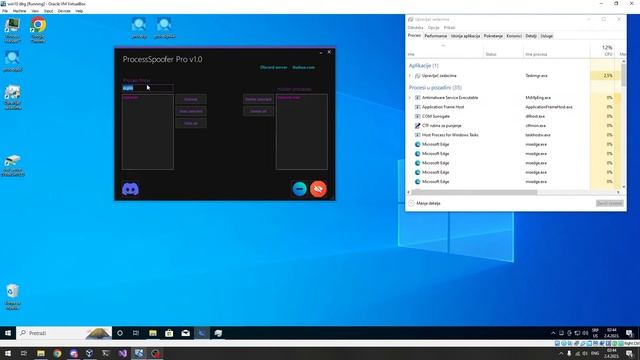Select Host Process for Windows Tasks row
The image size is (640, 360).
514,135
